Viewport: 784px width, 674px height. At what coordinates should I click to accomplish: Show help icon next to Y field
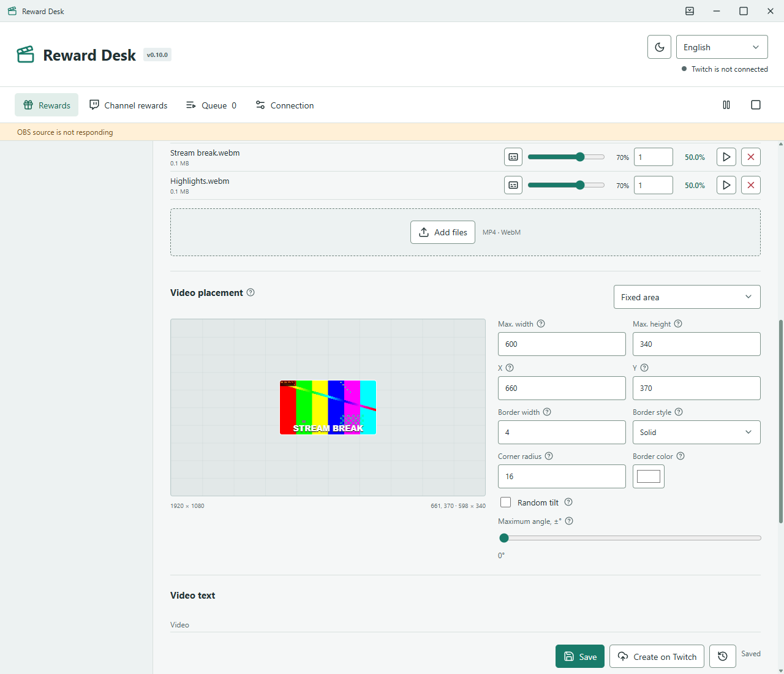[644, 368]
